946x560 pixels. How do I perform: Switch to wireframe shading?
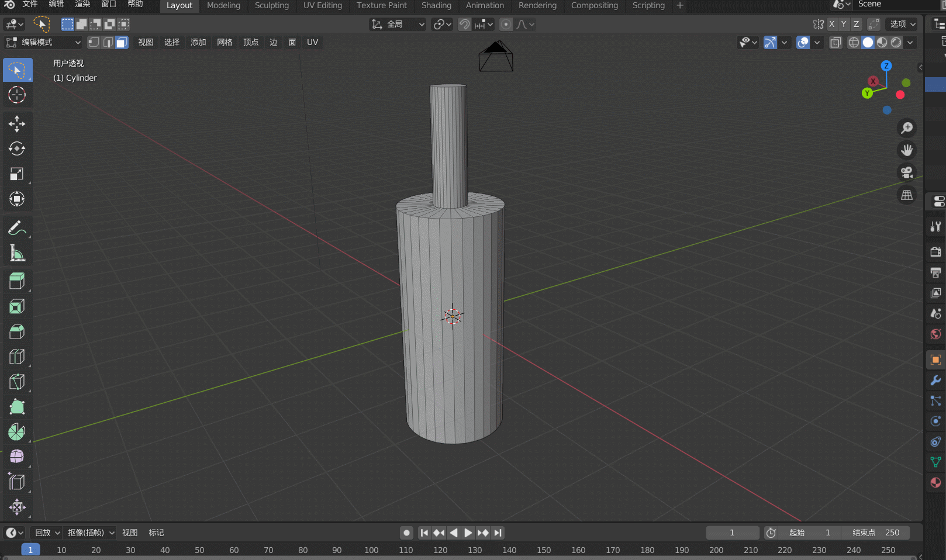pos(854,42)
